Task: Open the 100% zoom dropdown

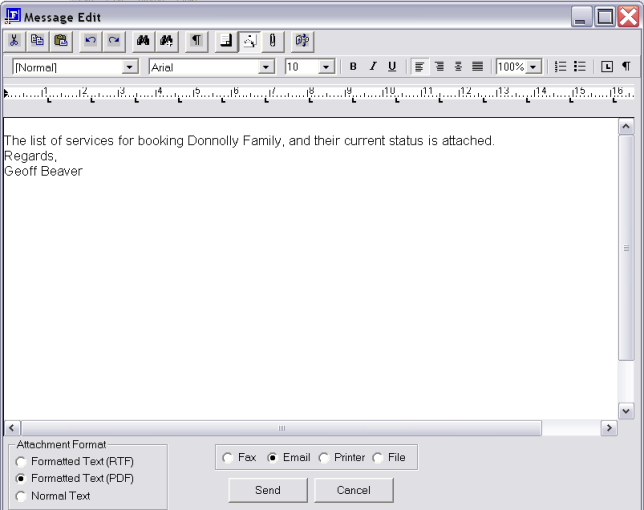Action: [533, 67]
